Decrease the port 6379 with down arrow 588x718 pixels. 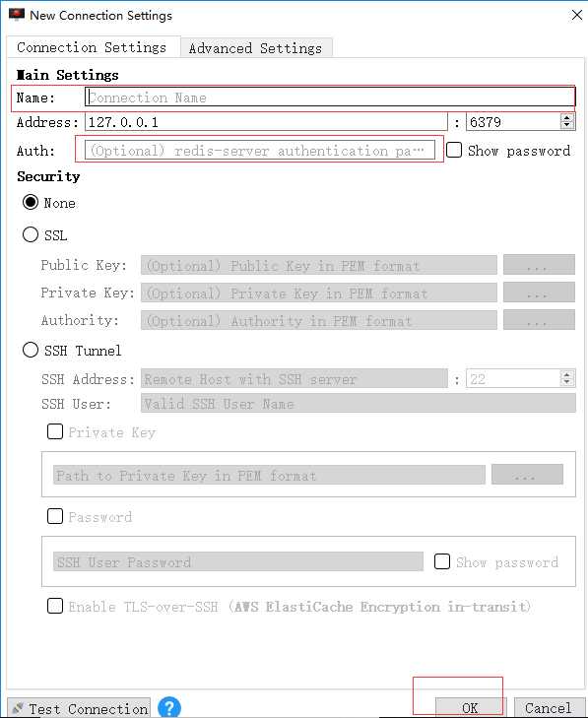[x=567, y=125]
